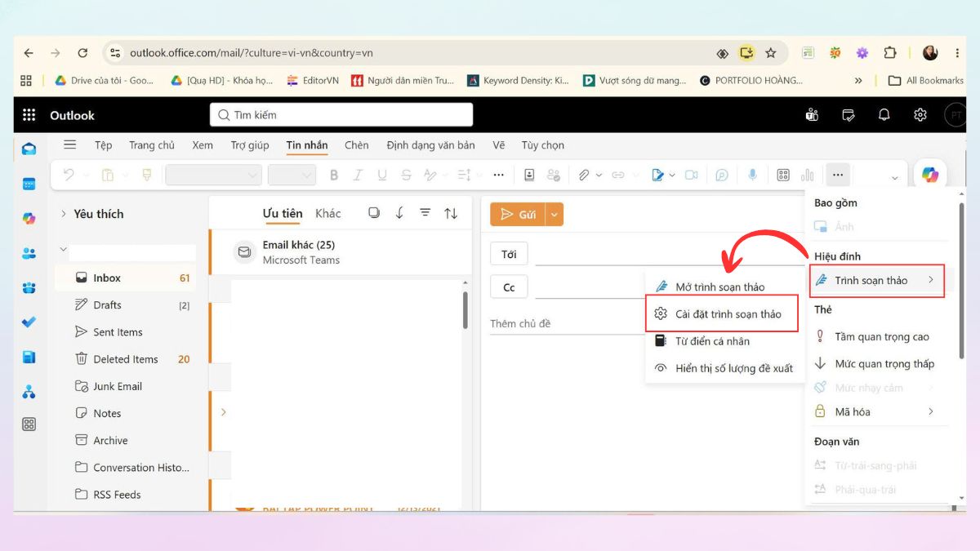Click the Teams meeting icon in Outlook header
Screen dimensions: 980x551
pyautogui.click(x=812, y=115)
